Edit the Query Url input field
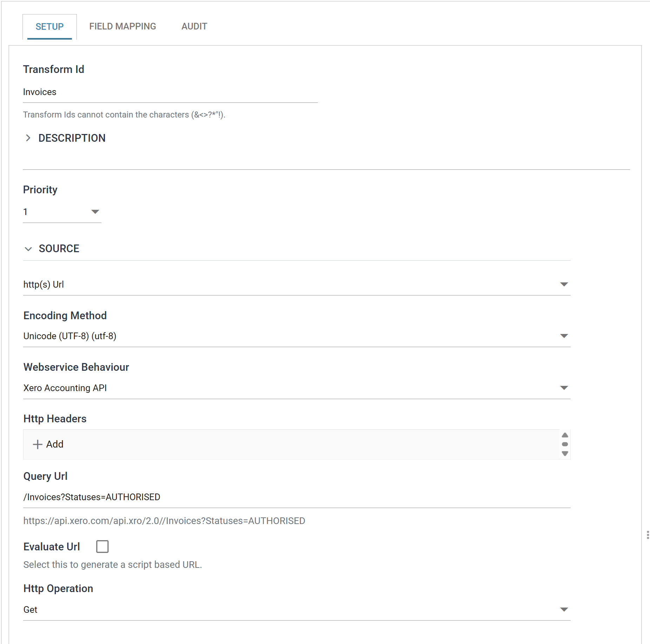650x644 pixels. 297,497
